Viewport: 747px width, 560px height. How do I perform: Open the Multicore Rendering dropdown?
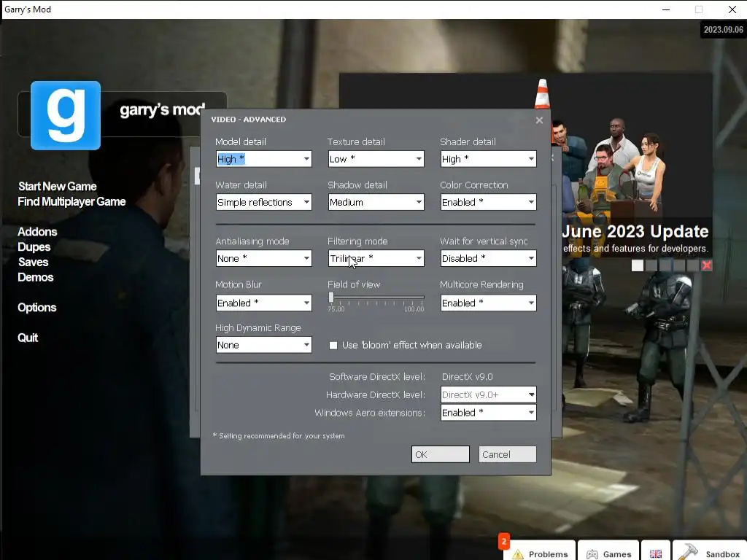click(488, 303)
